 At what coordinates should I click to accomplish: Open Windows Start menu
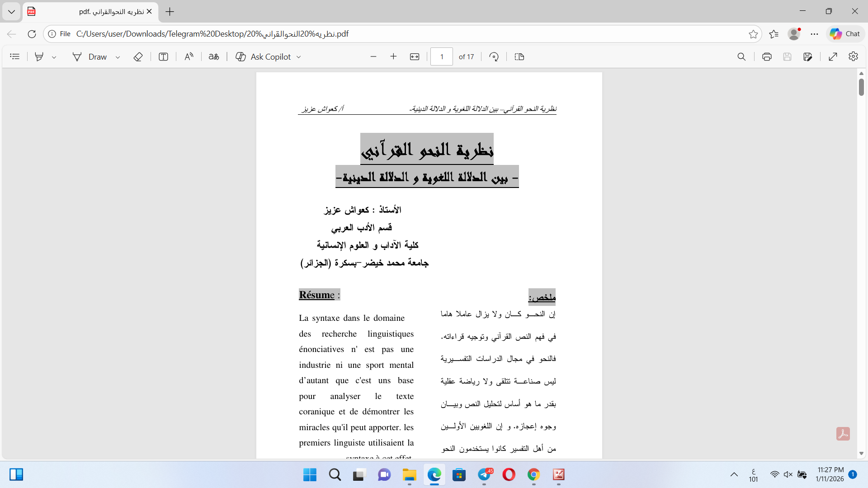point(310,474)
